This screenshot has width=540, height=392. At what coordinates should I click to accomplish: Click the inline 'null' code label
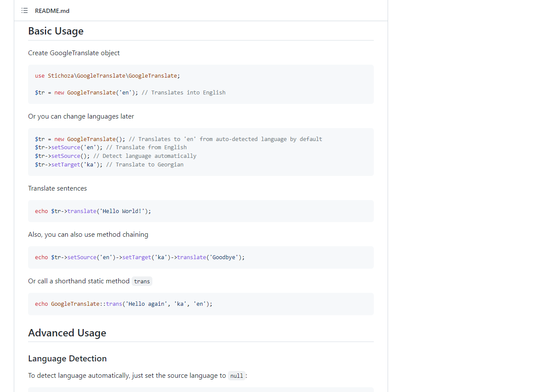pyautogui.click(x=237, y=376)
